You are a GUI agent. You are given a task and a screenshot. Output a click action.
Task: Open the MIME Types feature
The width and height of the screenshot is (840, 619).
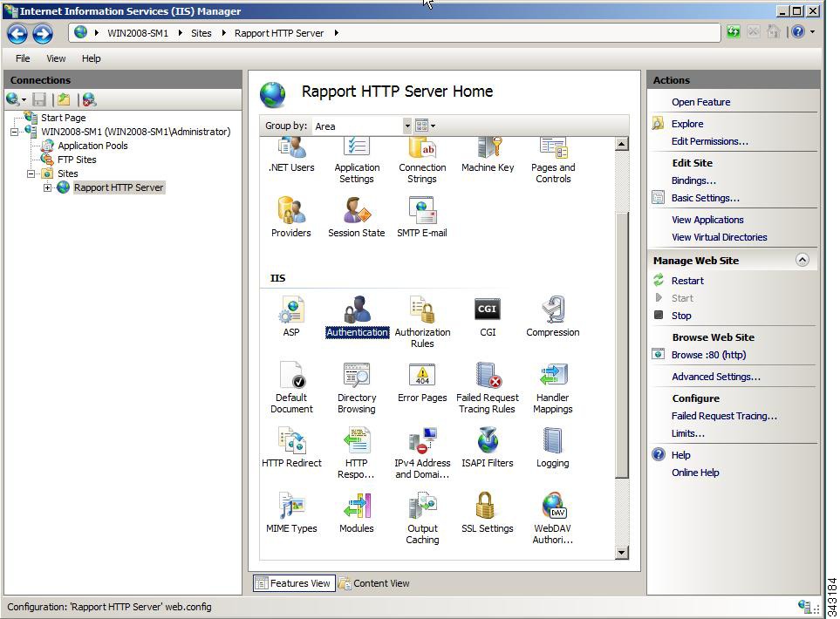(x=291, y=513)
